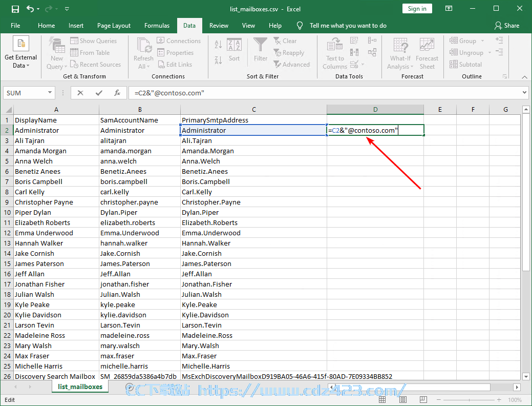Click the Save icon in quick access toolbar

(x=15, y=9)
